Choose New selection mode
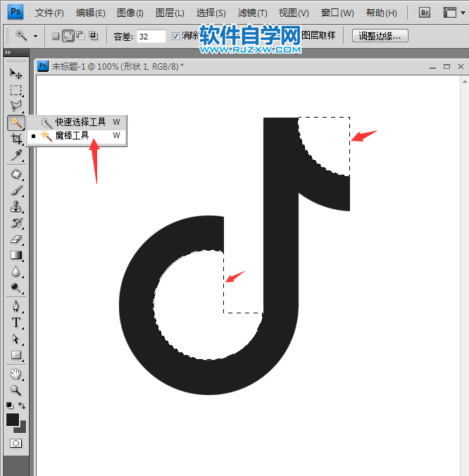Screen dimensions: 469x476 pos(56,36)
